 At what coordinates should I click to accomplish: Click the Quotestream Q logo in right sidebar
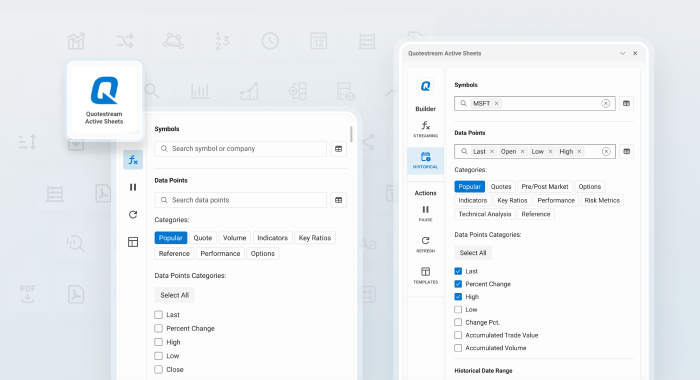click(425, 86)
